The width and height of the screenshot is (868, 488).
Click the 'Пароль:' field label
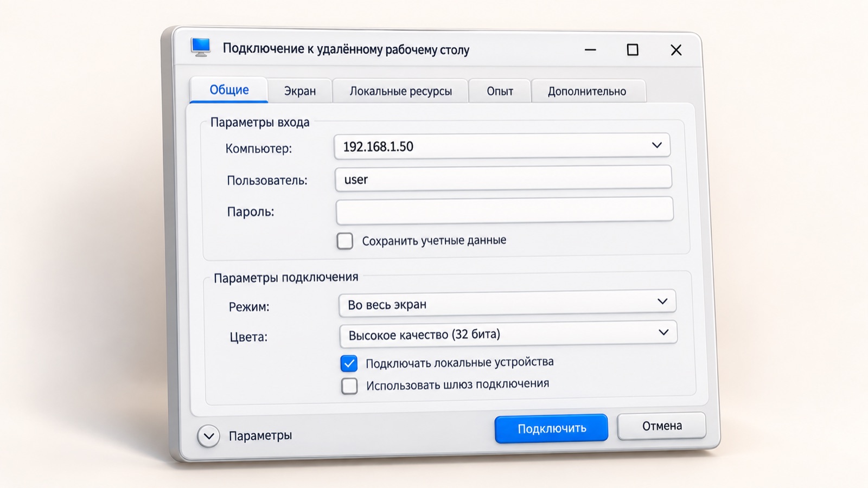click(251, 212)
